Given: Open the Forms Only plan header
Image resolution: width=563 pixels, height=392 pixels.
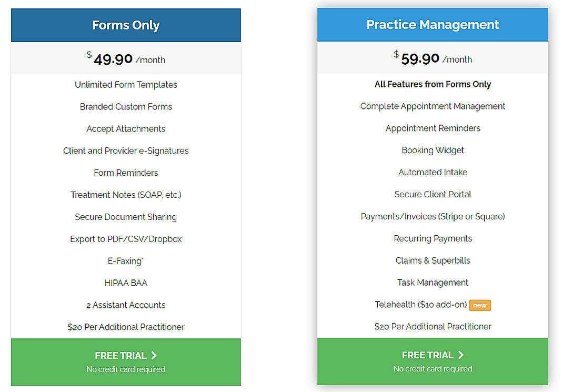Looking at the screenshot, I should coord(126,25).
